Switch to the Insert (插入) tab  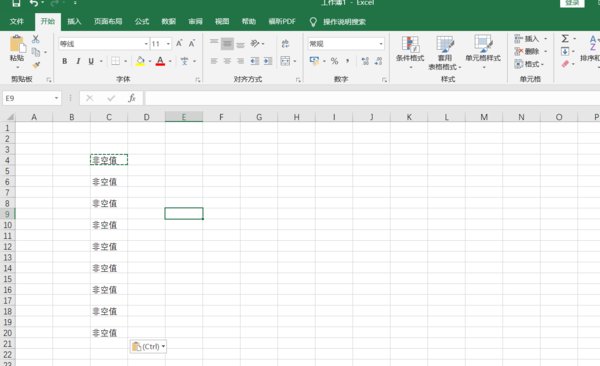pyautogui.click(x=74, y=21)
